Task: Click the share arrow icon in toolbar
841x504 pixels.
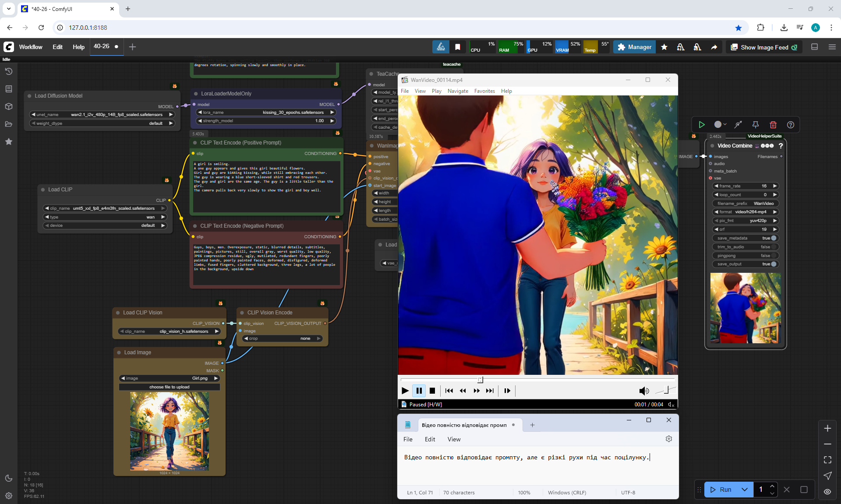Action: click(x=714, y=47)
